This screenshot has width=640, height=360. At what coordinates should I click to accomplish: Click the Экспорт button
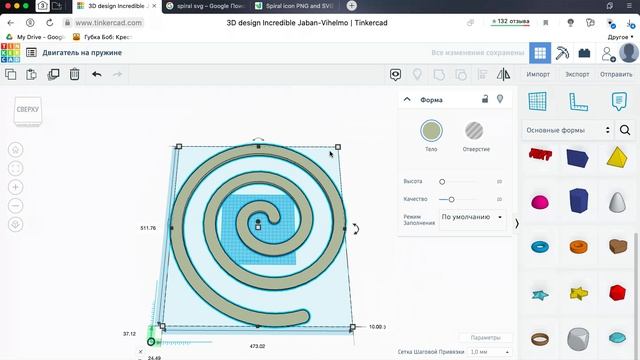point(577,75)
